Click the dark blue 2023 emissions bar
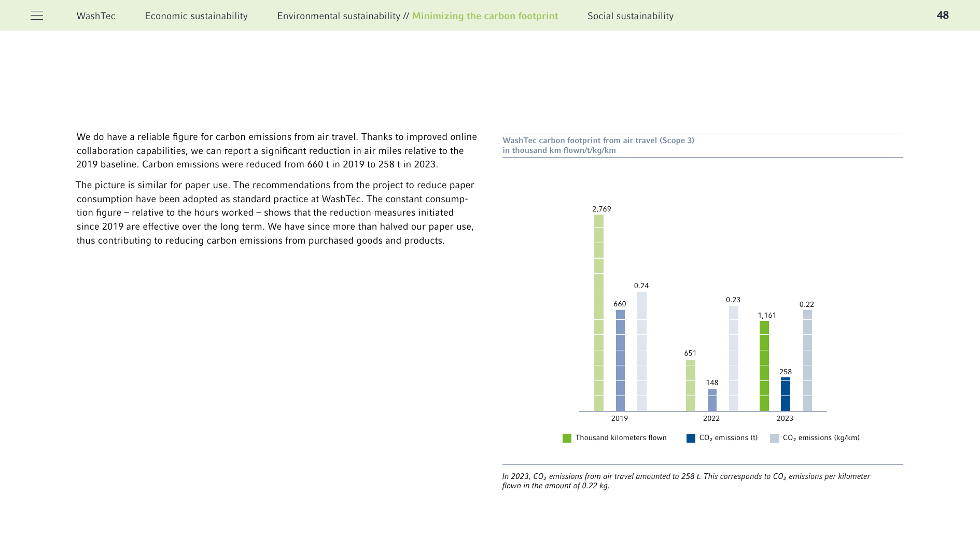The width and height of the screenshot is (980, 551). tap(786, 394)
